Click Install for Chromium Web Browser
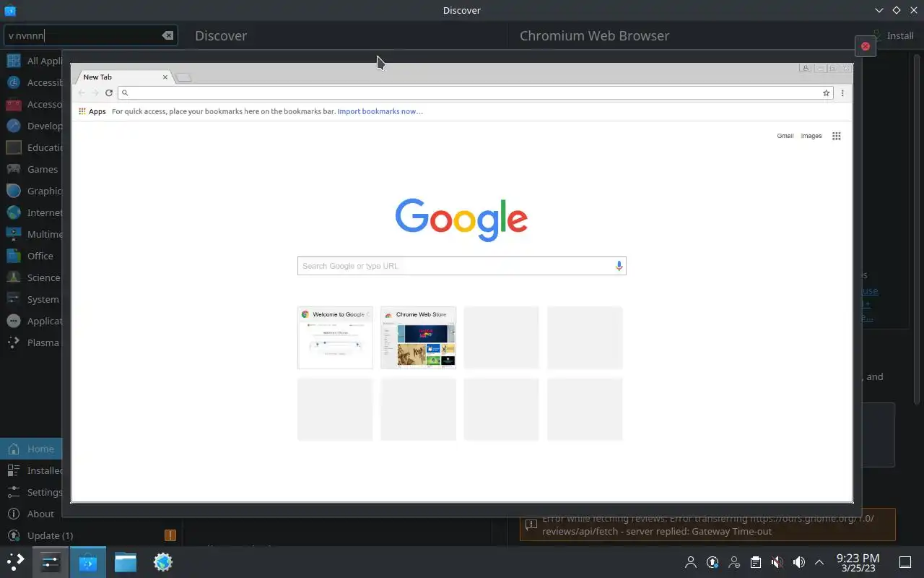 (893, 35)
